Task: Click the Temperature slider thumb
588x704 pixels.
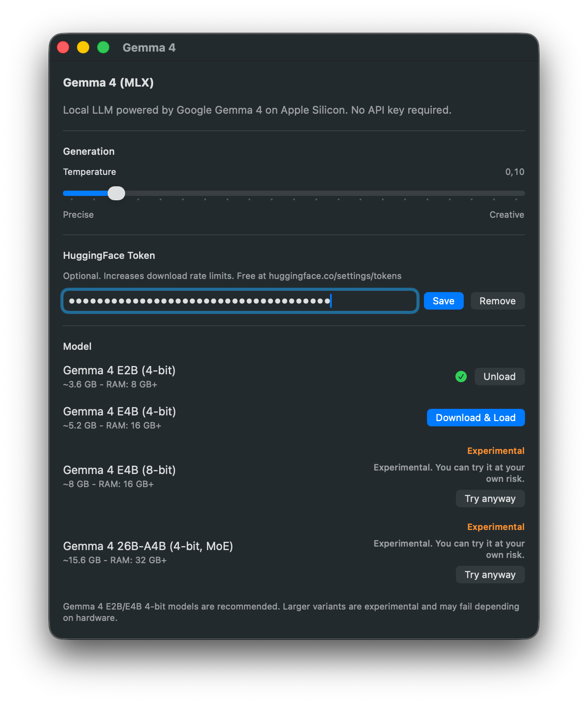Action: click(x=116, y=193)
